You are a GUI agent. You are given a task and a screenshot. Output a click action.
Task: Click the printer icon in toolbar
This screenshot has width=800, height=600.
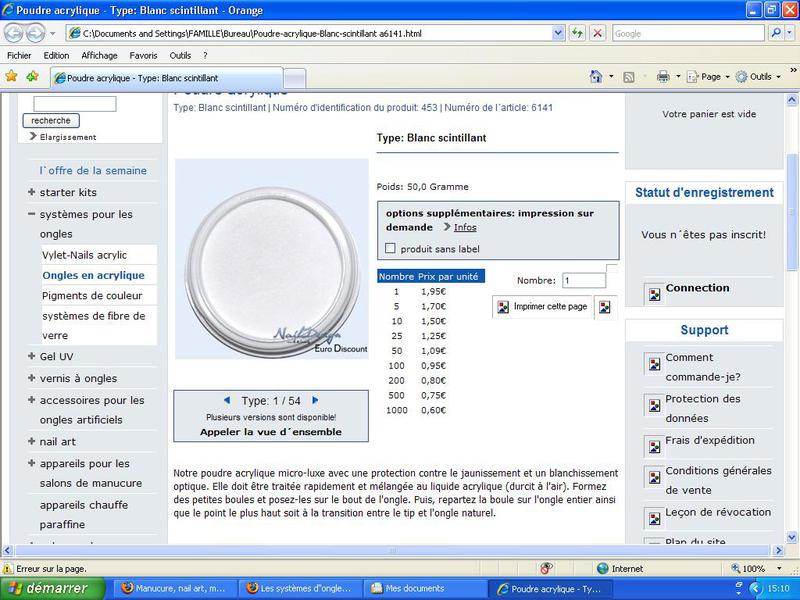click(x=663, y=76)
